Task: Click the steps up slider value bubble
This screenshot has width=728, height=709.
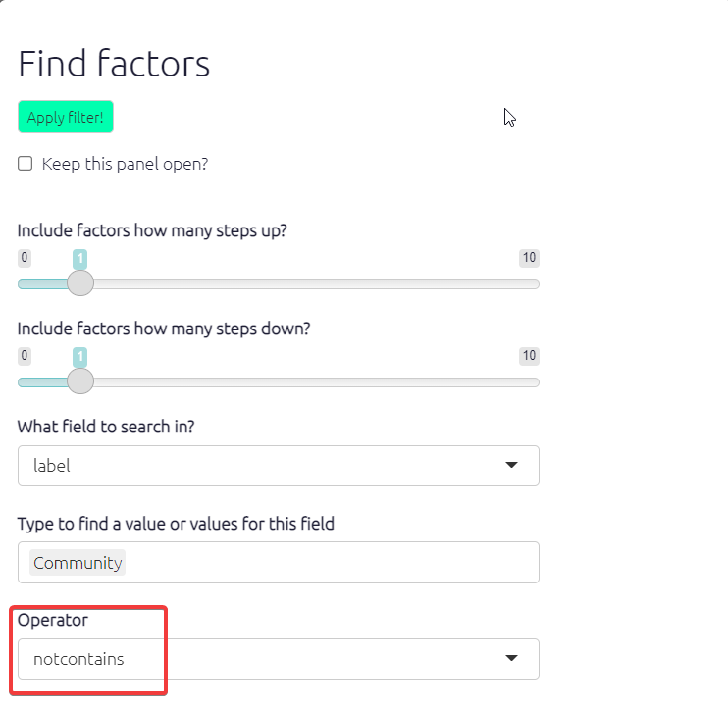Action: [x=80, y=259]
